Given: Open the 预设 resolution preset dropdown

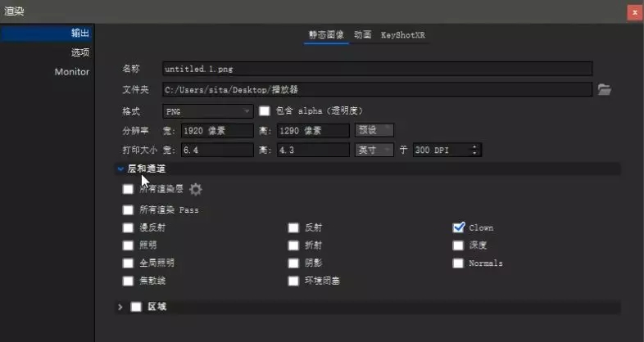Looking at the screenshot, I should (x=374, y=130).
